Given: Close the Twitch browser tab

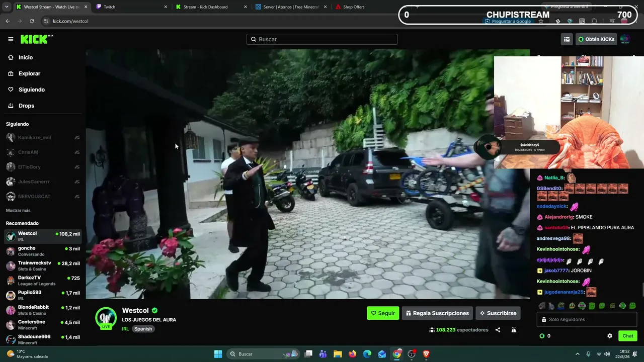Looking at the screenshot, I should point(166,7).
